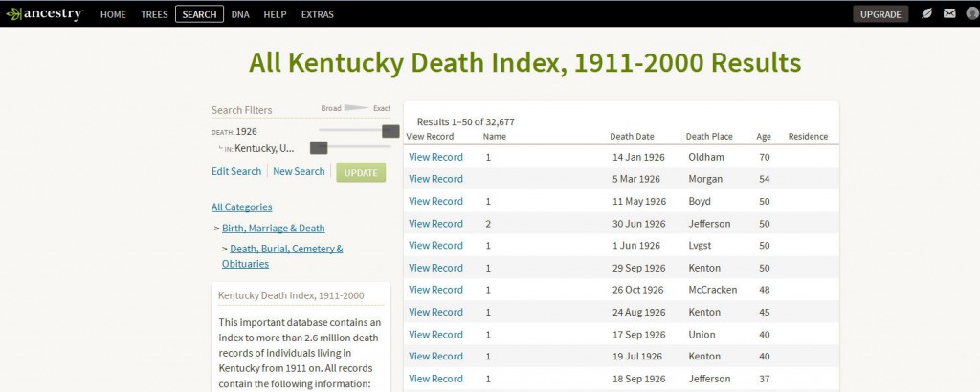The width and height of the screenshot is (980, 392).
Task: Click the 'McCracken' death place cell
Action: pos(712,290)
